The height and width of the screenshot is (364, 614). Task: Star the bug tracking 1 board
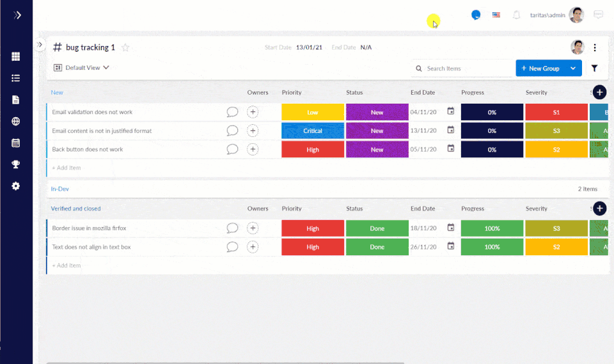[x=125, y=47]
